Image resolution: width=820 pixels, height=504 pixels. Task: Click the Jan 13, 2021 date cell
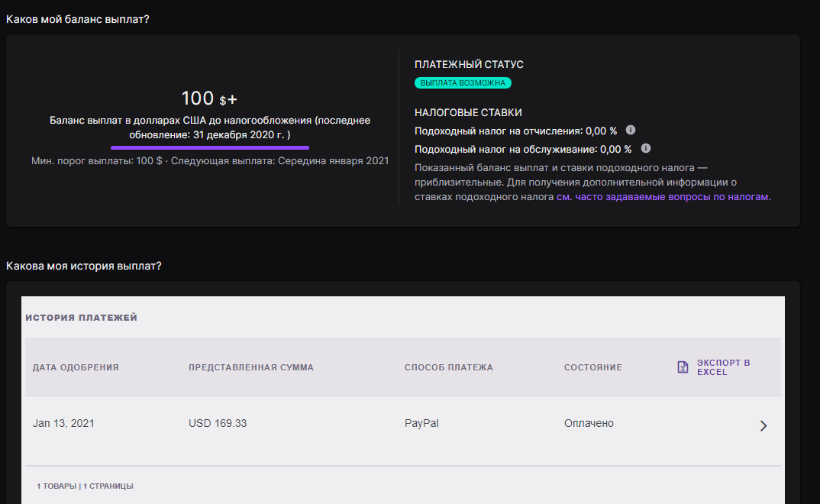point(63,423)
